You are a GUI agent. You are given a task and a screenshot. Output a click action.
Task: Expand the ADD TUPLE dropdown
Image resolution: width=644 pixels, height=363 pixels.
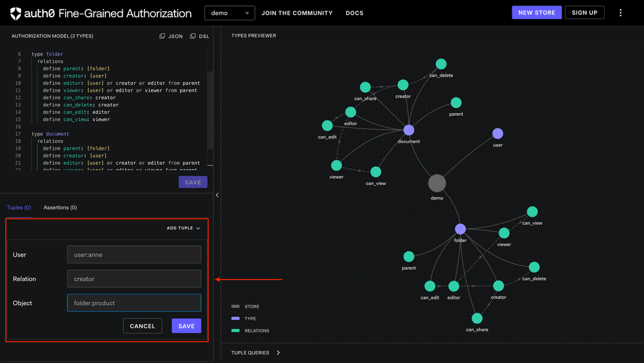(183, 227)
